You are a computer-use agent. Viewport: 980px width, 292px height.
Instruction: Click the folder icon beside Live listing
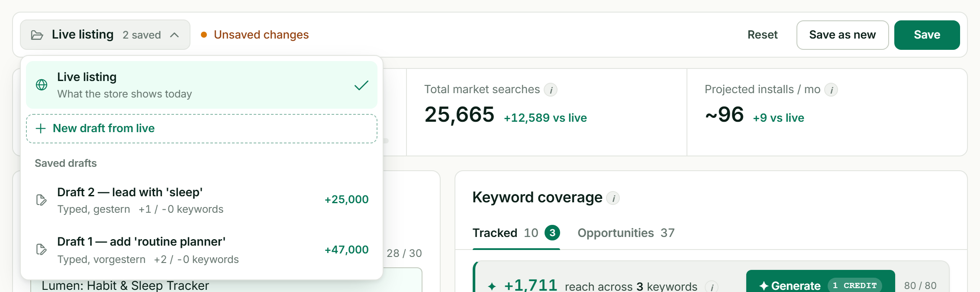point(37,35)
